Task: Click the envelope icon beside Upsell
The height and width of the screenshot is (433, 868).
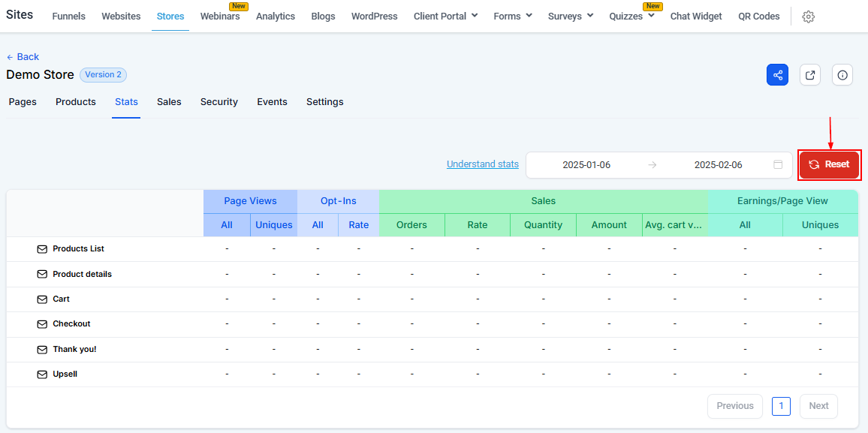Action: [42, 374]
